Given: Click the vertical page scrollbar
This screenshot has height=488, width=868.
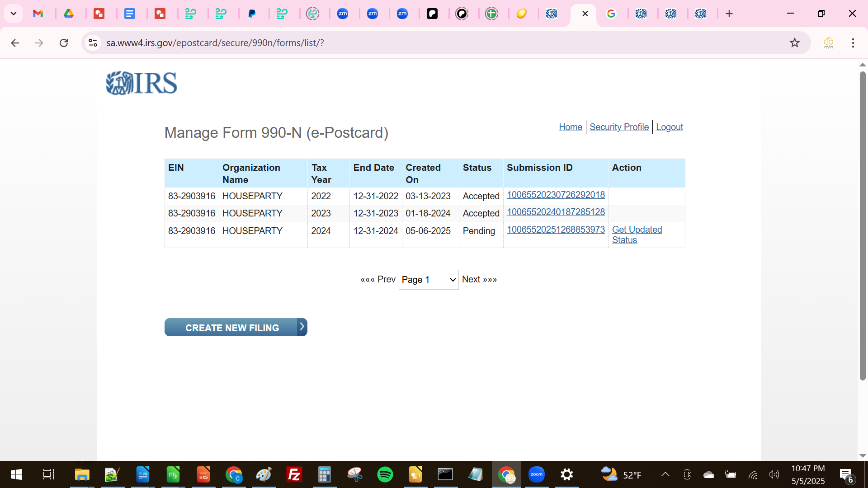Looking at the screenshot, I should (x=862, y=226).
